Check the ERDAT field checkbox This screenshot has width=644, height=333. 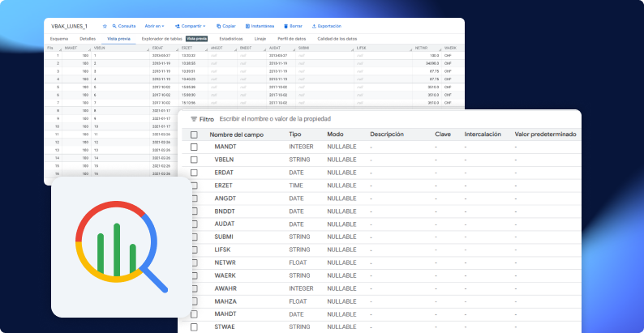(x=194, y=173)
